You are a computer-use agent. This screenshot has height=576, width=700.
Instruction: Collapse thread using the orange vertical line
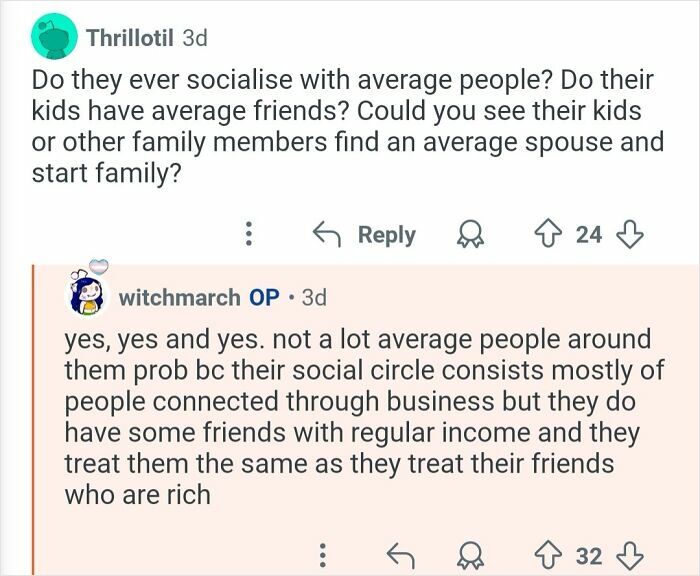tap(33, 420)
